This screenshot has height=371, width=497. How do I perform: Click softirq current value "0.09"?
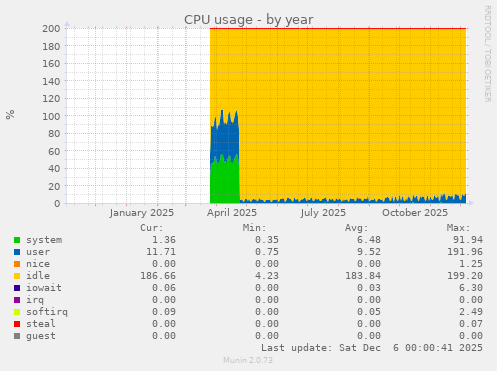[164, 312]
